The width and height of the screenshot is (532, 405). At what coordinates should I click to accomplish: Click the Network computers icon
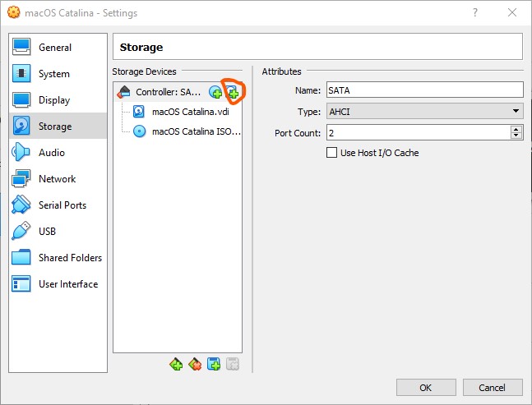pos(21,178)
